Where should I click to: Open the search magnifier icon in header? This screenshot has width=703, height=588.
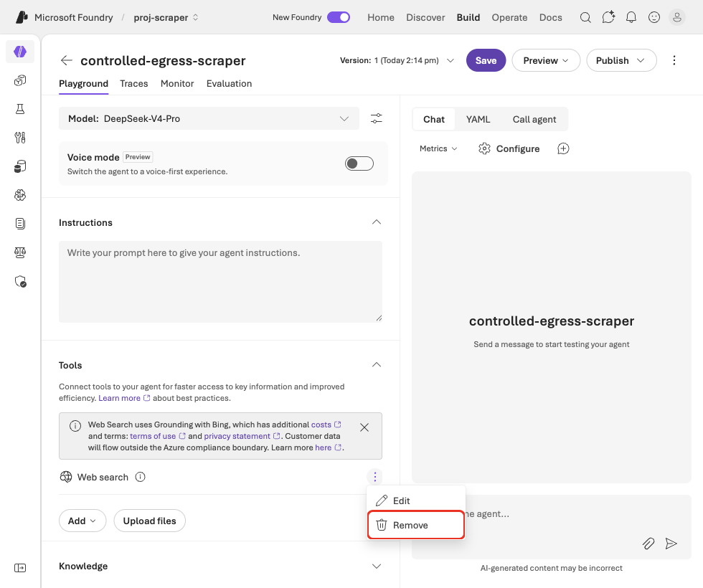coord(585,17)
